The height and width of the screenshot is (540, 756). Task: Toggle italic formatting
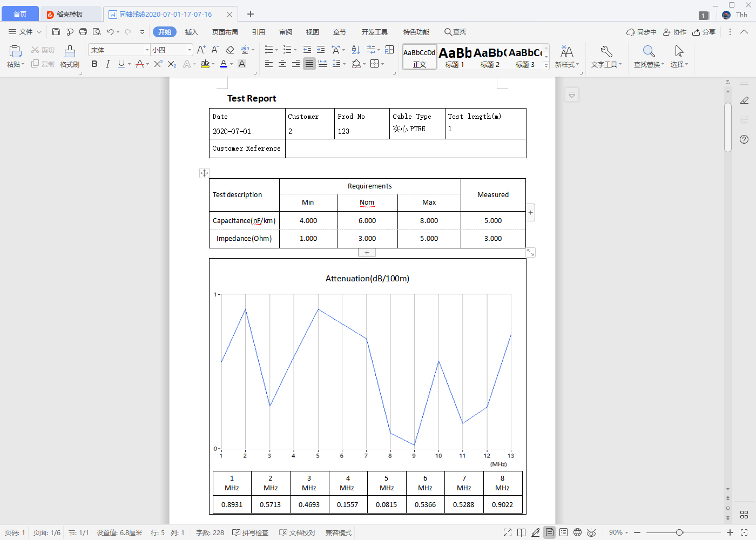point(108,64)
